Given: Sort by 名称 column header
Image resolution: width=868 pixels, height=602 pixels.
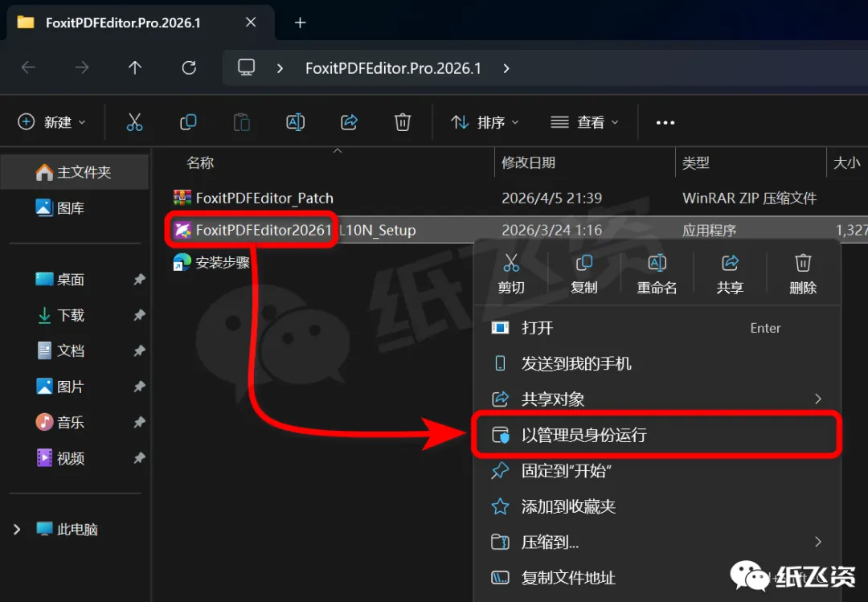Looking at the screenshot, I should 200,163.
